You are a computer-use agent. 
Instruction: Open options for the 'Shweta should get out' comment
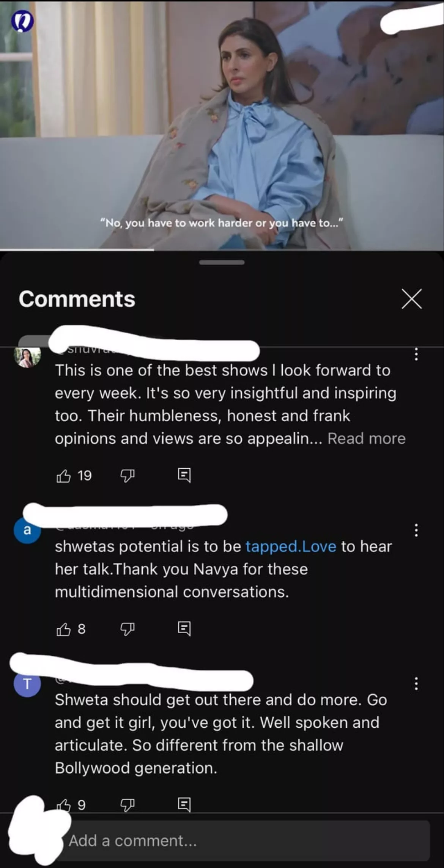(416, 683)
